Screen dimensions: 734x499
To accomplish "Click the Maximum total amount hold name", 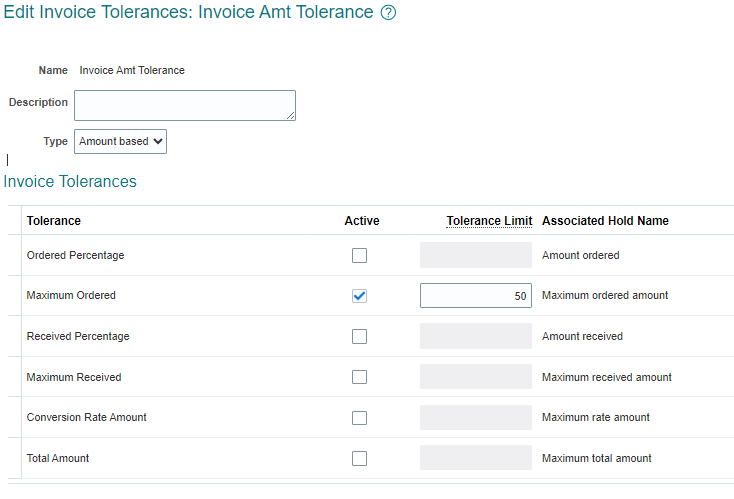I will coord(596,458).
